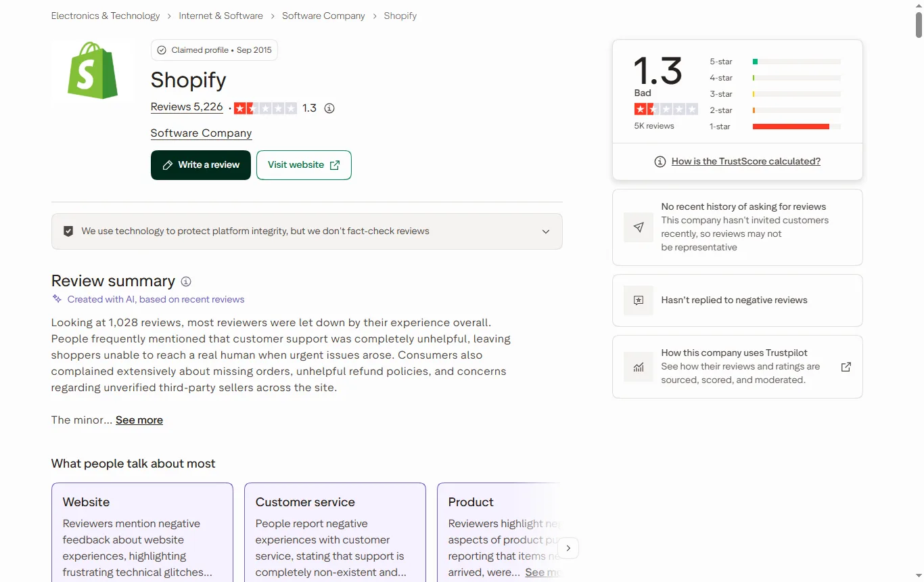Viewport: 924px width, 582px height.
Task: Click the Created with AI label
Action: pos(156,299)
